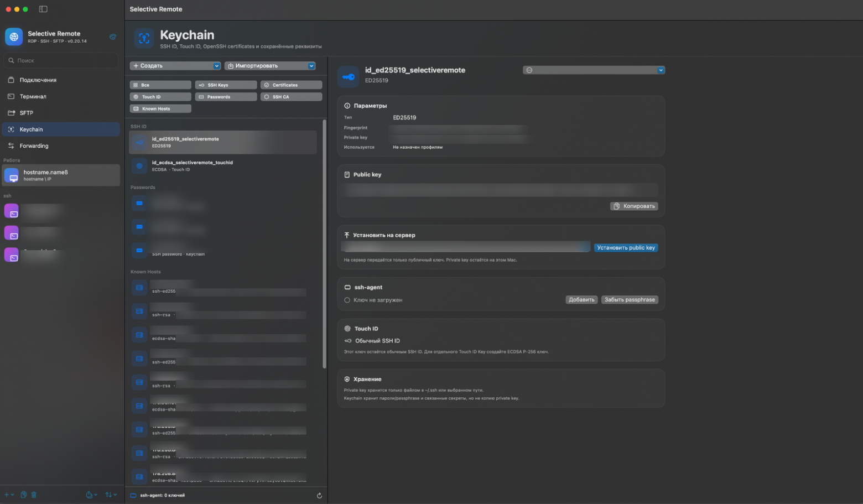
Task: Open the sort arrows dropdown in sidebar footer
Action: [x=111, y=495]
